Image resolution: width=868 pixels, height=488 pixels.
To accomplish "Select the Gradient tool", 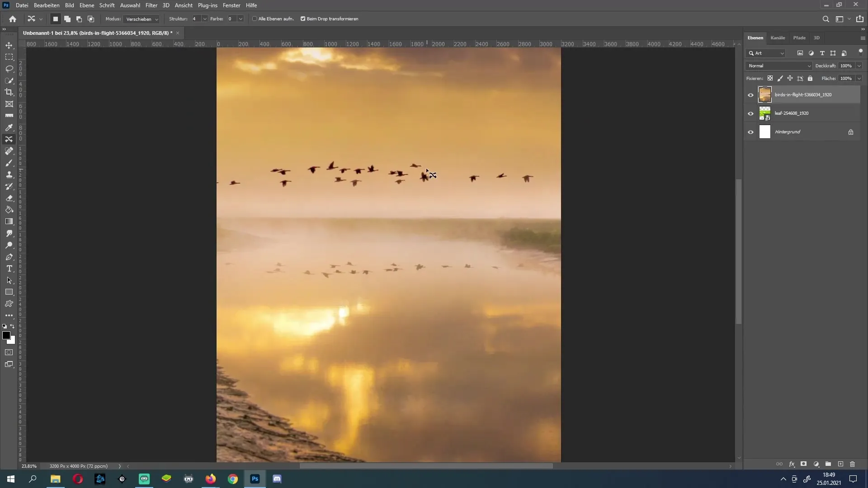I will pos(9,221).
